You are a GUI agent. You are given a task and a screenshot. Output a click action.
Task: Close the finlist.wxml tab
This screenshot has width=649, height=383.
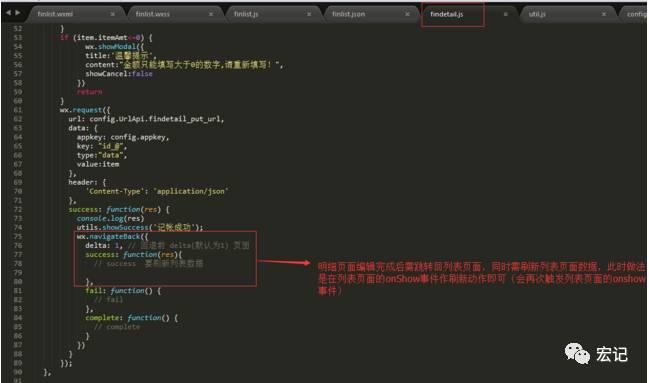click(x=113, y=14)
